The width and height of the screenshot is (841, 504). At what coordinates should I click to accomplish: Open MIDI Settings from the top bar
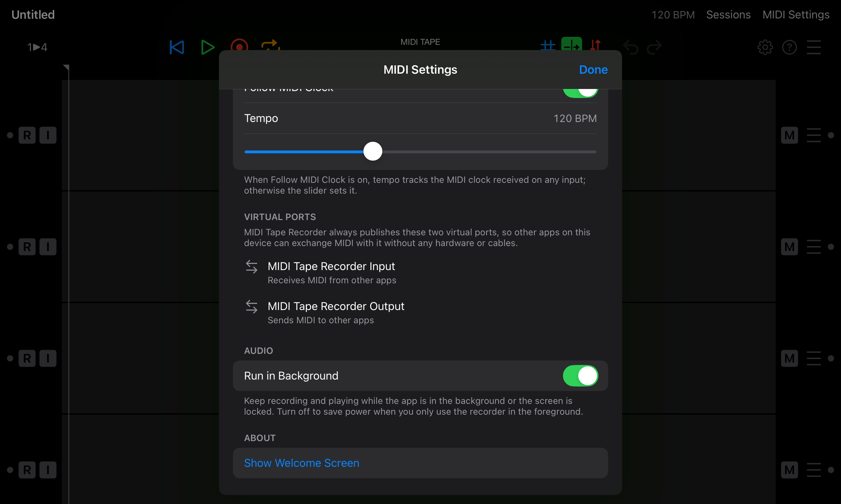click(796, 15)
